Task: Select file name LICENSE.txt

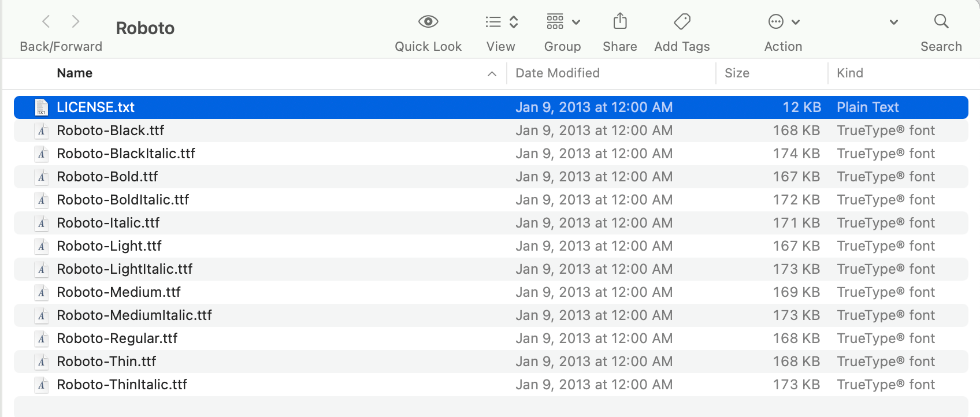Action: point(95,107)
